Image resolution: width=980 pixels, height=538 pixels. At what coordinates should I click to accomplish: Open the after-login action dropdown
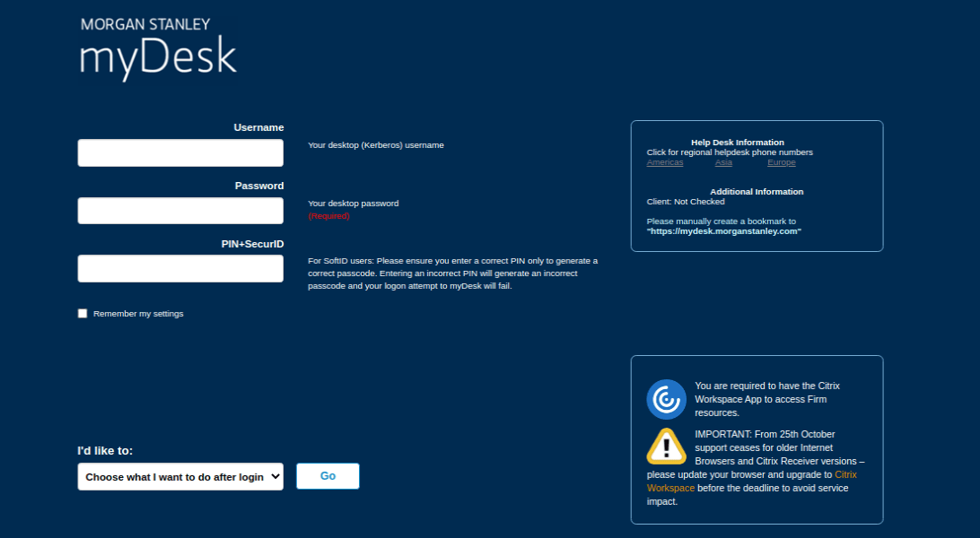[180, 477]
